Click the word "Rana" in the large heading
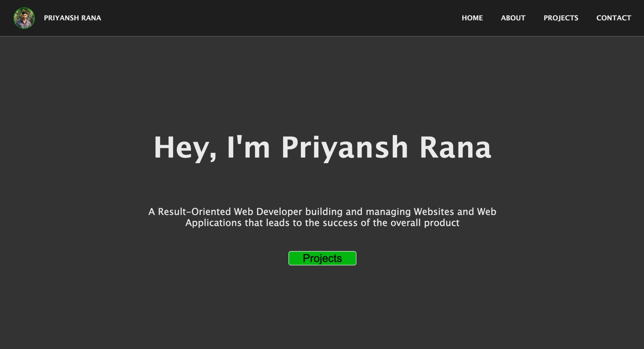The height and width of the screenshot is (349, 644). click(x=455, y=148)
